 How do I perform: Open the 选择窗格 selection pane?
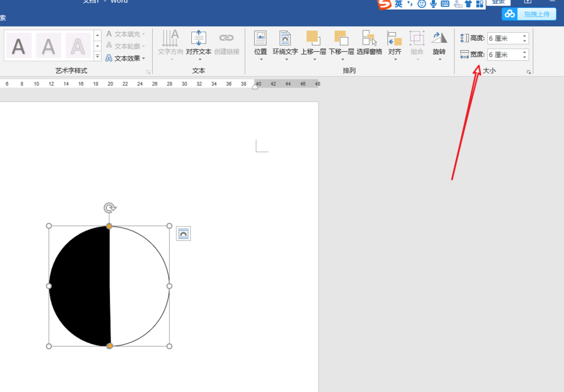369,45
